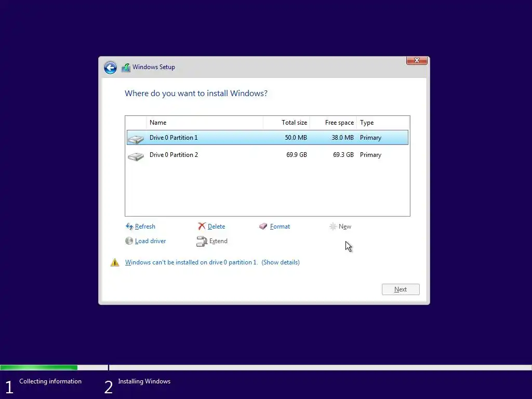
Task: Click the Extend partition icon
Action: [x=202, y=241]
